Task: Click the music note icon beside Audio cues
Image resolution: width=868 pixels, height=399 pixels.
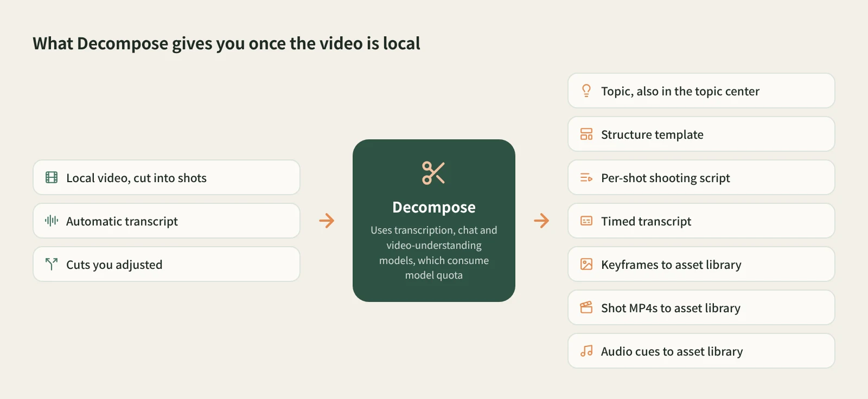Action: click(586, 351)
